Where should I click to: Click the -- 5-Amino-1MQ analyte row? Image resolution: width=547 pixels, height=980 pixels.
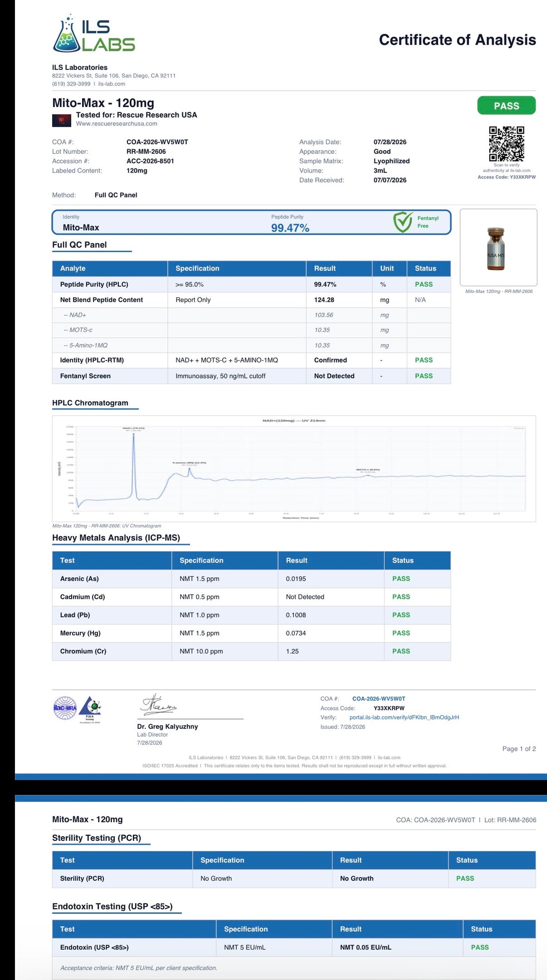(x=251, y=345)
